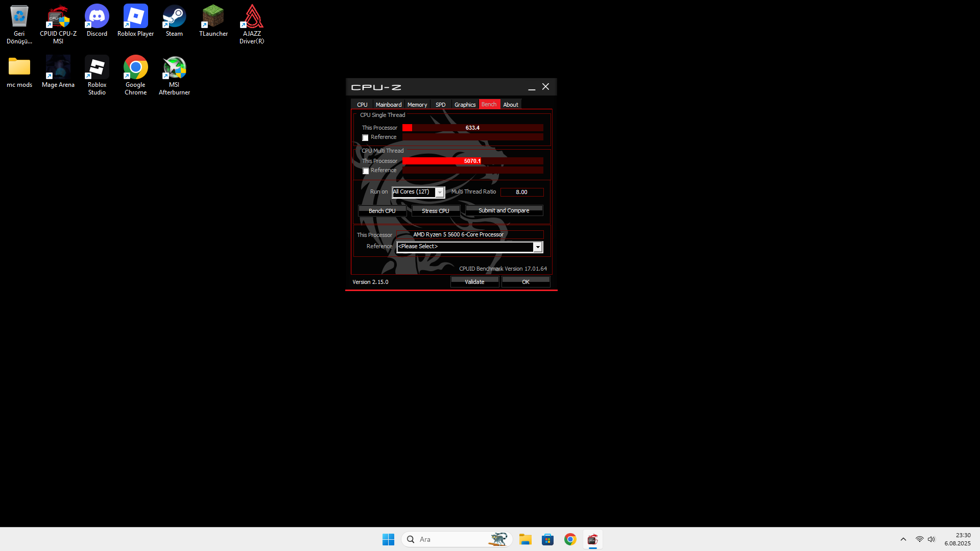Close the CPU-Z window
This screenshot has width=980, height=551.
545,87
